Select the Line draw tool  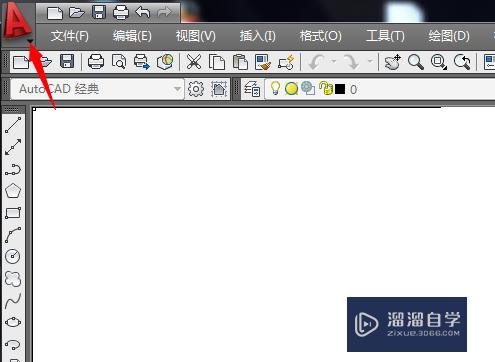13,125
